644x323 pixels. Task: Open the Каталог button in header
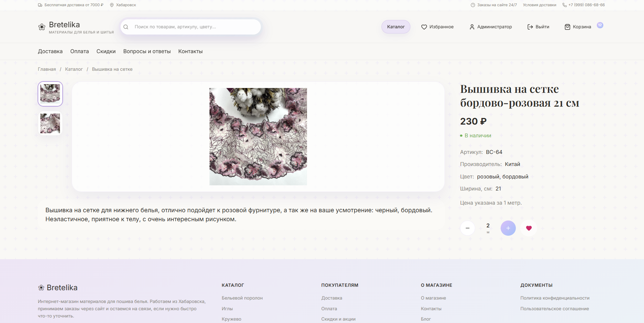(396, 27)
